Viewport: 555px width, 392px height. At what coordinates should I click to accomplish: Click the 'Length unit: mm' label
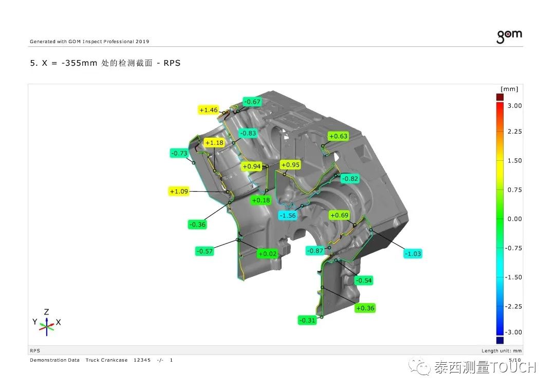click(501, 351)
